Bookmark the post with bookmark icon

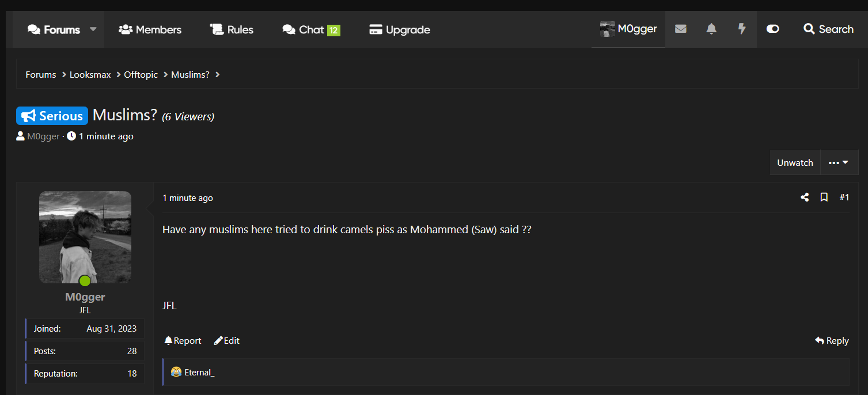[x=824, y=197]
